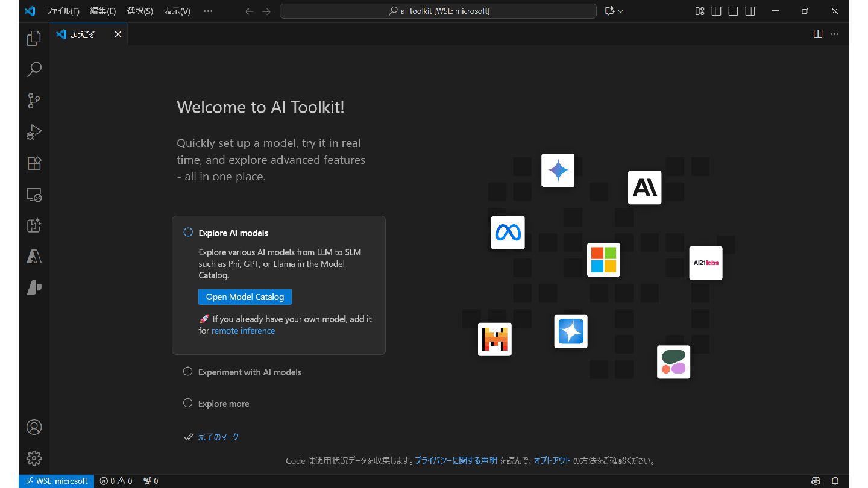868x488 pixels.
Task: Open the Source Control view
Action: [34, 101]
